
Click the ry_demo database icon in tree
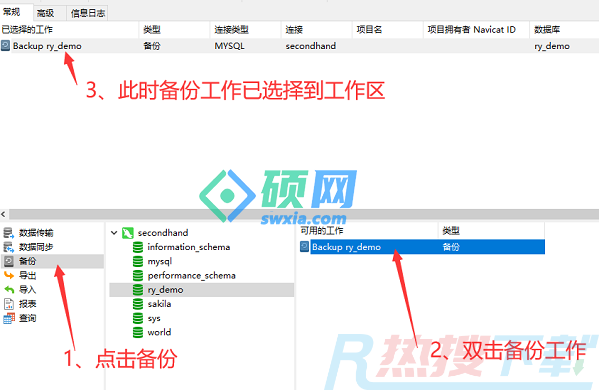[x=138, y=290]
